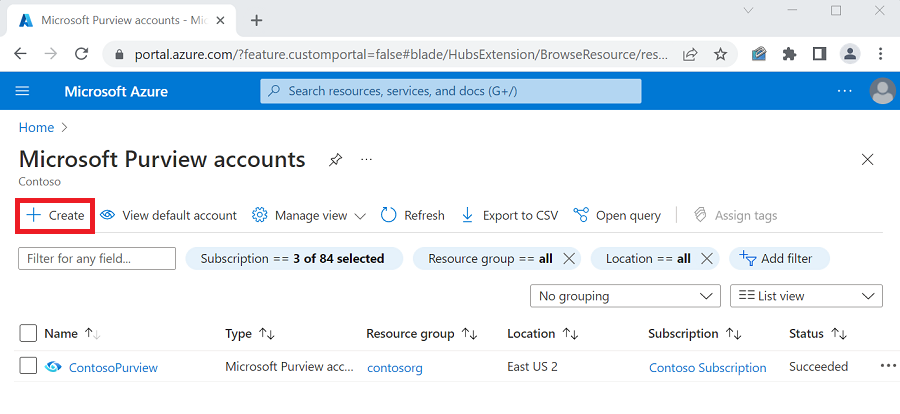Open the tab search chevron

748,10
